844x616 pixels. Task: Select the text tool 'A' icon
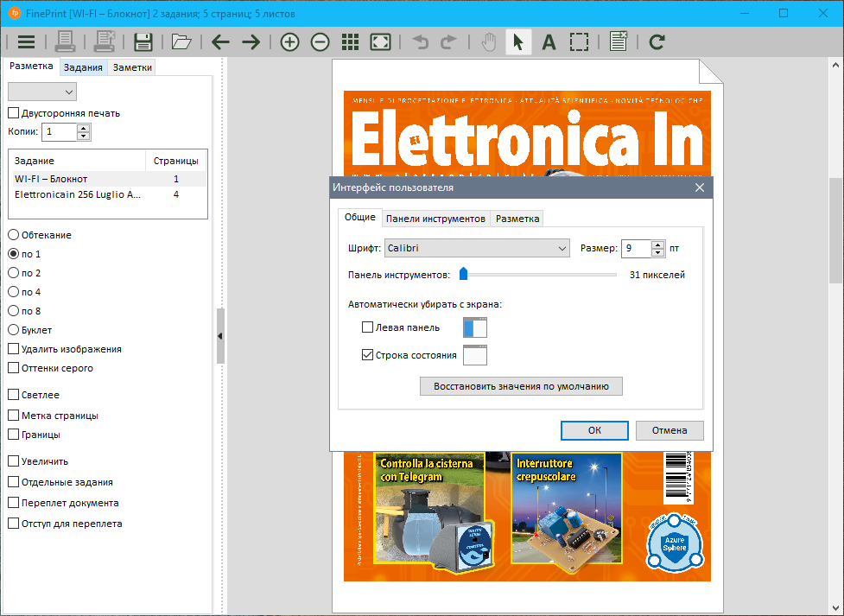[x=549, y=41]
